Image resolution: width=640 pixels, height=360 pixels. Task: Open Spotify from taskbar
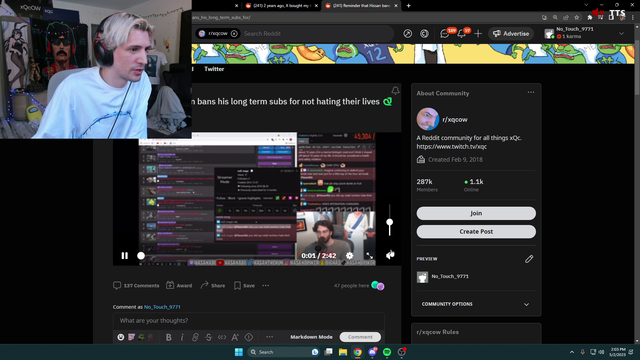pos(387,352)
